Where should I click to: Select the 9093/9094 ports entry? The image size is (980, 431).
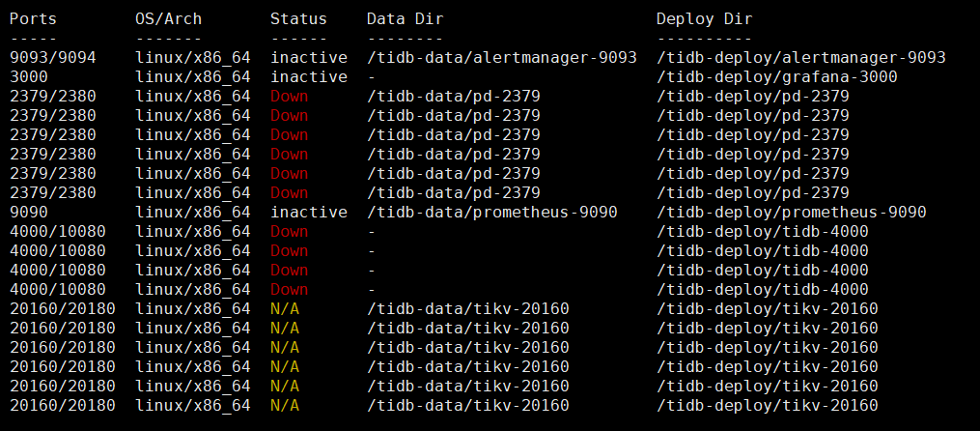tap(53, 57)
